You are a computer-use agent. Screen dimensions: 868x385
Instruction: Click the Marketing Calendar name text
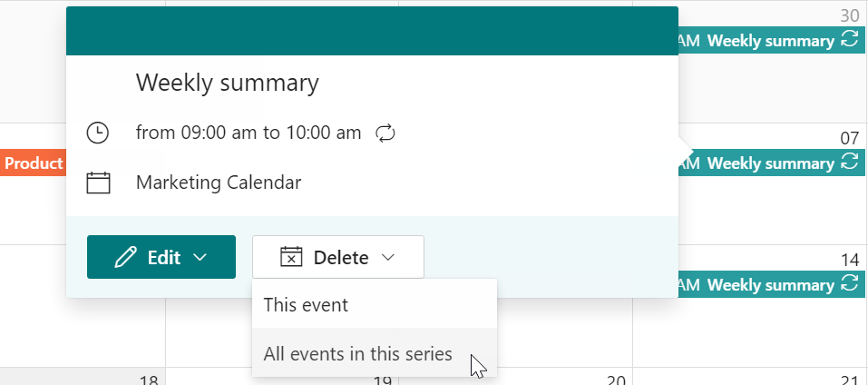click(219, 183)
